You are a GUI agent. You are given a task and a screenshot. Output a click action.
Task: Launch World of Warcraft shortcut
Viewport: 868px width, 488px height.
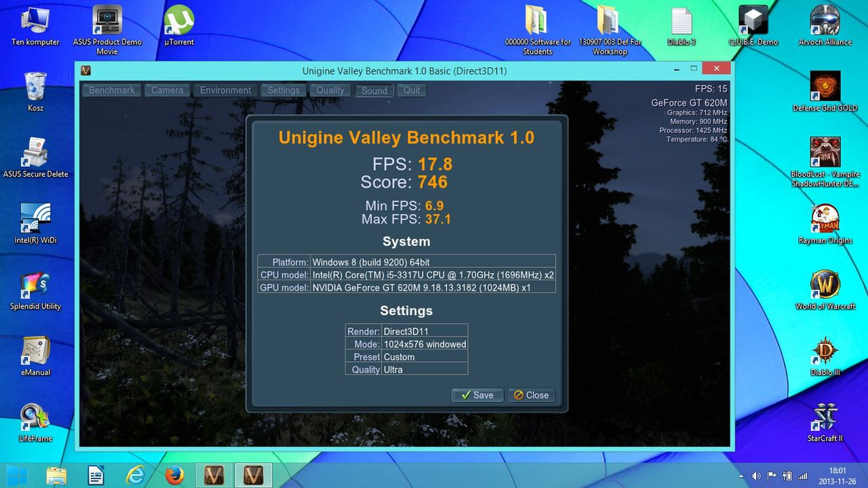pos(825,289)
